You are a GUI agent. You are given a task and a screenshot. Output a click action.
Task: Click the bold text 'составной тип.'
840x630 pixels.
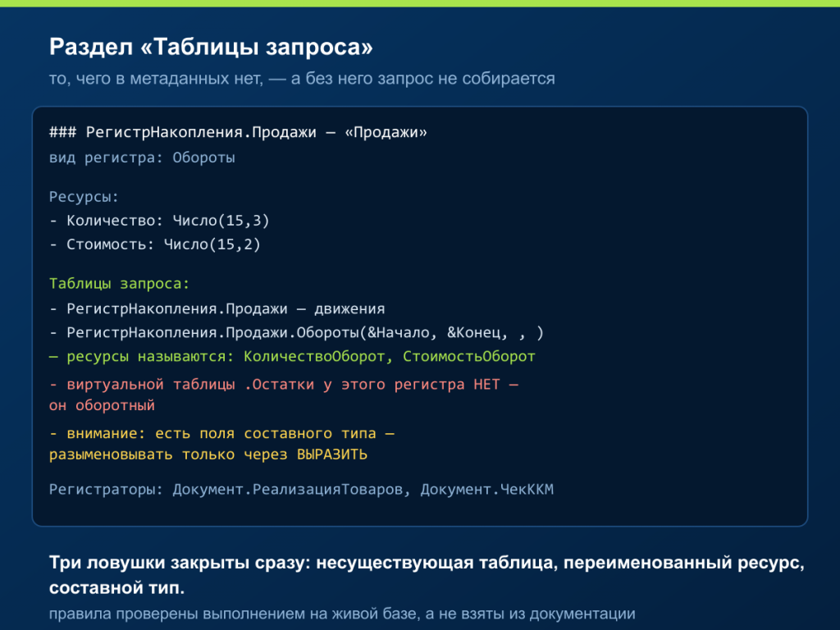pos(116,588)
